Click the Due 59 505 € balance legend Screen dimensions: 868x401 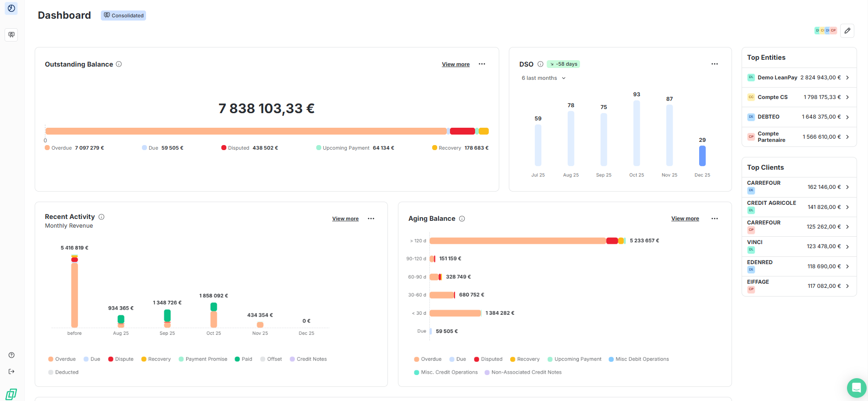click(162, 148)
